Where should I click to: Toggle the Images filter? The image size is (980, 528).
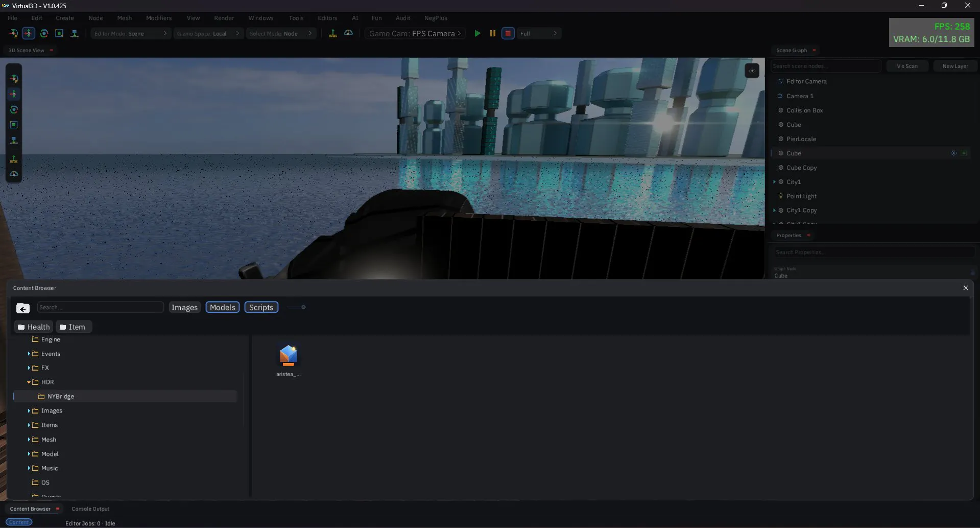coord(184,307)
